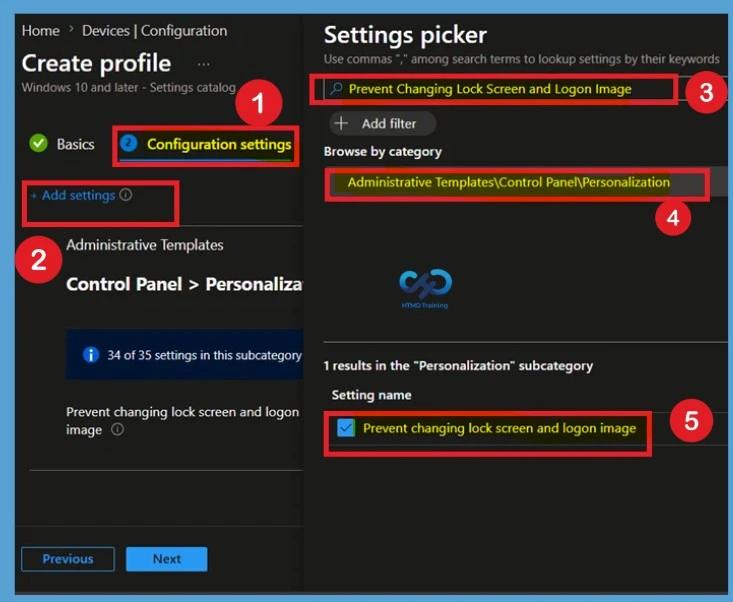Click the green Basics completed checkmark icon
Image resolution: width=733 pixels, height=602 pixels.
[38, 143]
